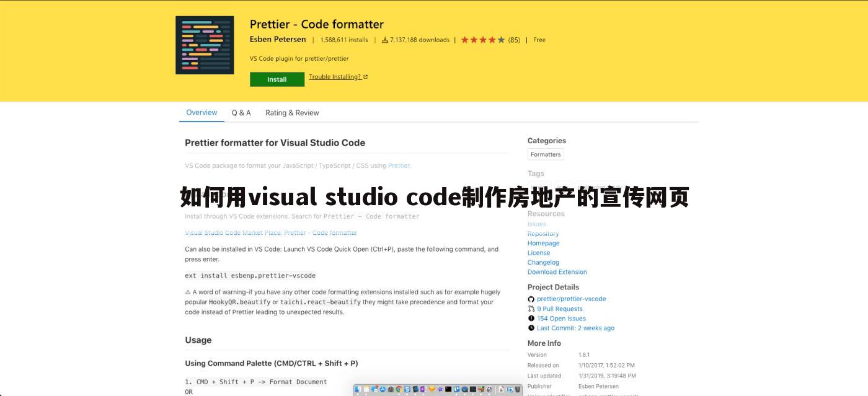Click the green Install button
Image resolution: width=868 pixels, height=396 pixels.
[x=277, y=79]
